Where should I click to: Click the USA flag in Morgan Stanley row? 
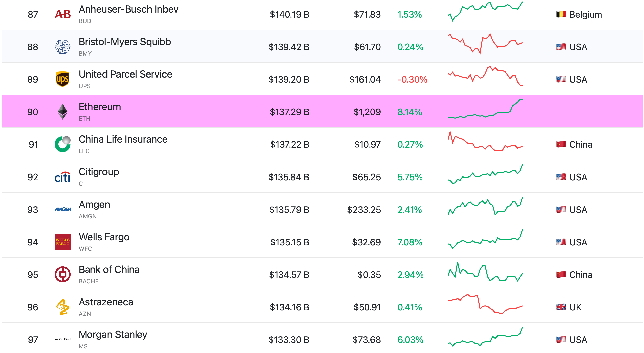coord(561,340)
